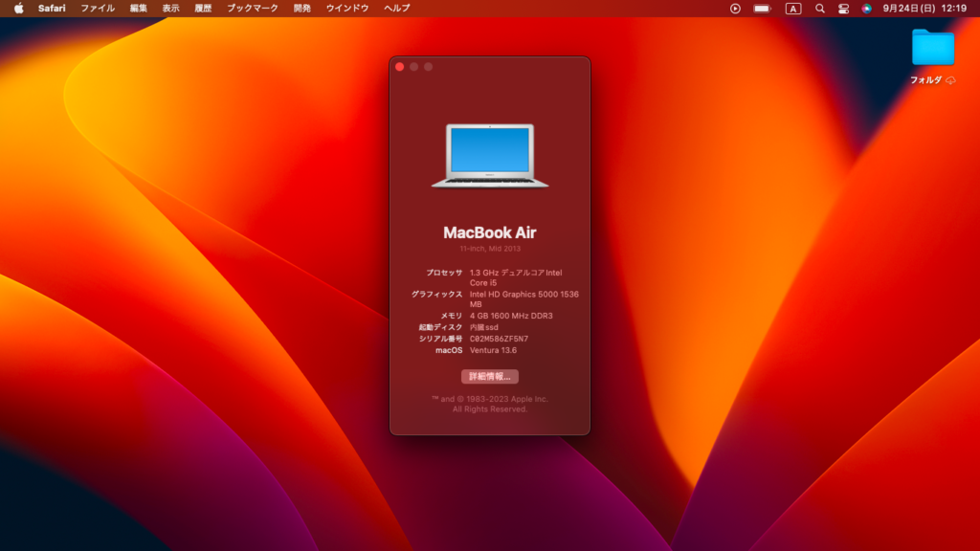Click the macOS version Ventura 13.6
The image size is (980, 551).
pyautogui.click(x=493, y=350)
